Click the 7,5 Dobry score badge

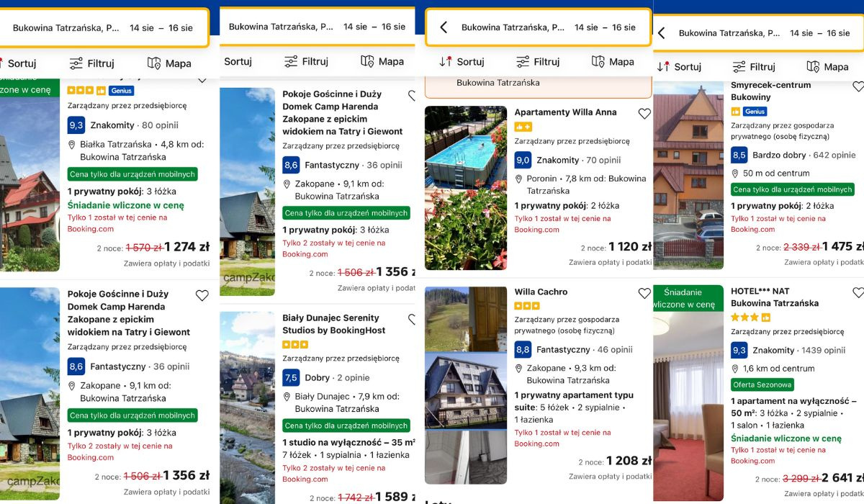point(291,377)
